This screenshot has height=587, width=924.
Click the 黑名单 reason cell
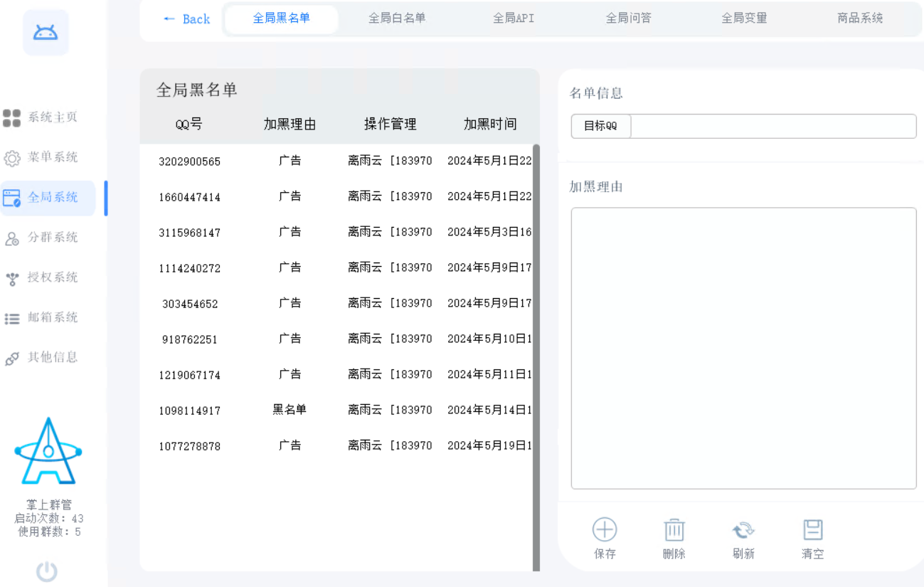point(290,410)
